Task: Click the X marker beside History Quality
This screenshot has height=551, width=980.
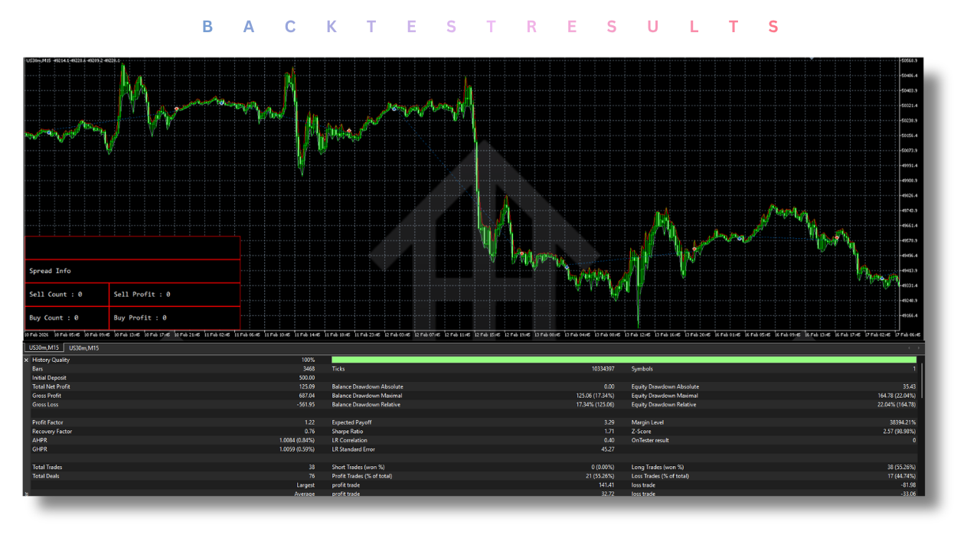Action: [25, 360]
